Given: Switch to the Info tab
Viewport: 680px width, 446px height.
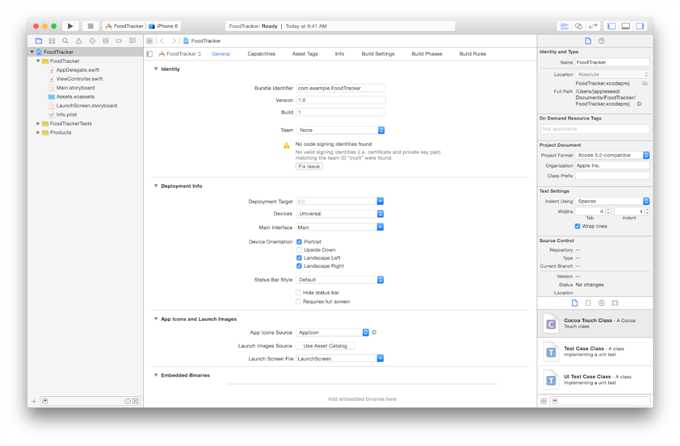Looking at the screenshot, I should (340, 54).
